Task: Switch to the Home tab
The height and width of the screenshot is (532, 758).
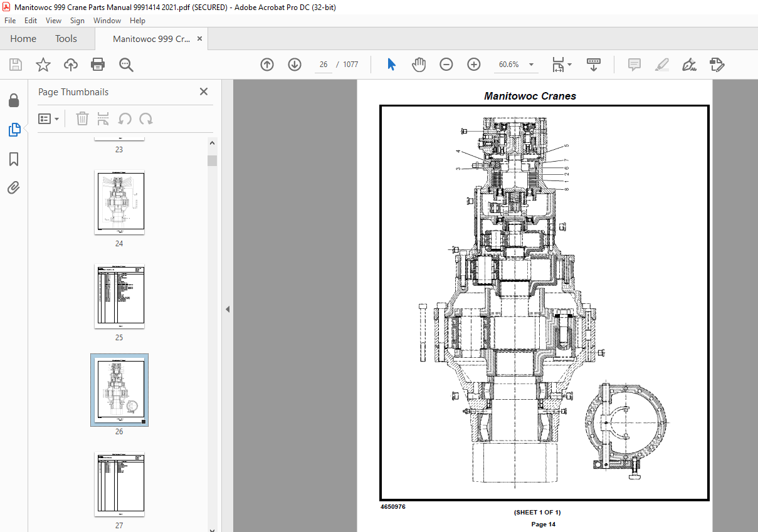Action: coord(23,39)
